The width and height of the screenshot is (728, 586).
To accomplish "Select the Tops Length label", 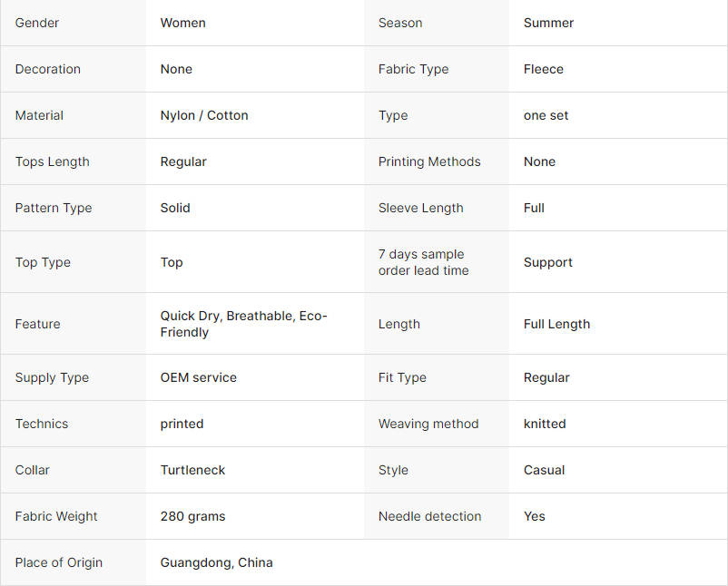I will click(52, 162).
